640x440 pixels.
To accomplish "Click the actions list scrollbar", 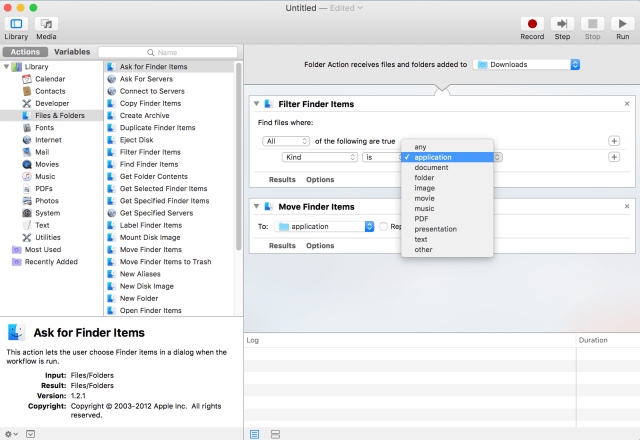I will (239, 156).
